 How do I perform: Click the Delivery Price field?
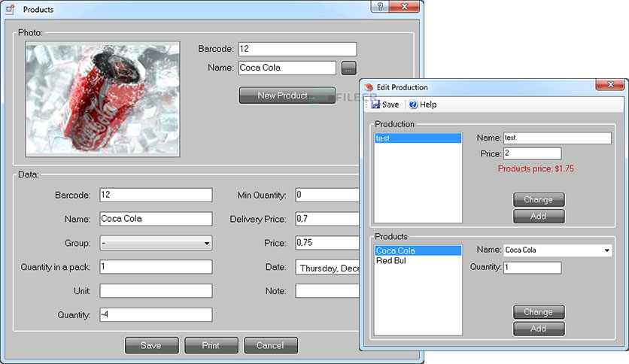click(x=327, y=219)
